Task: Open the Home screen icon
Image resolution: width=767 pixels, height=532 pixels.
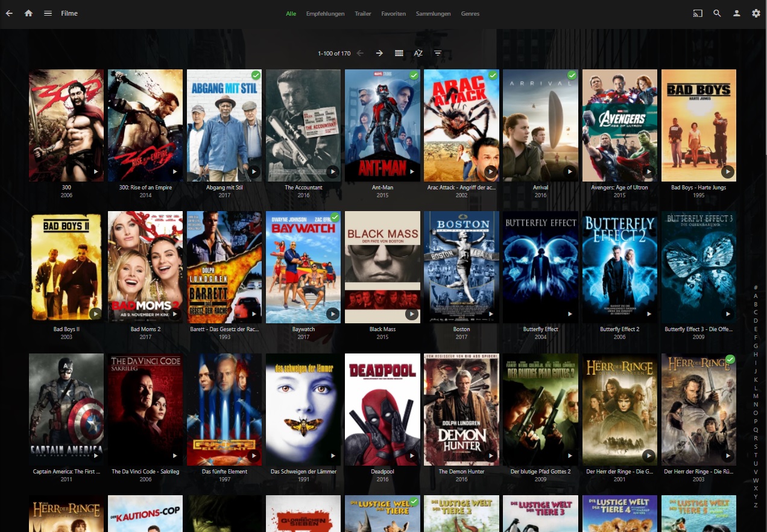Action: [28, 13]
